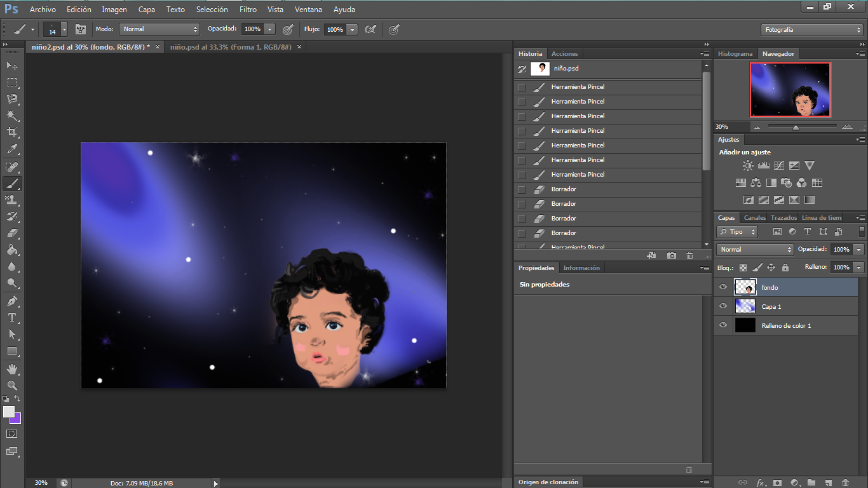868x488 pixels.
Task: Open the layer filter Tipo dropdown
Action: click(x=737, y=232)
